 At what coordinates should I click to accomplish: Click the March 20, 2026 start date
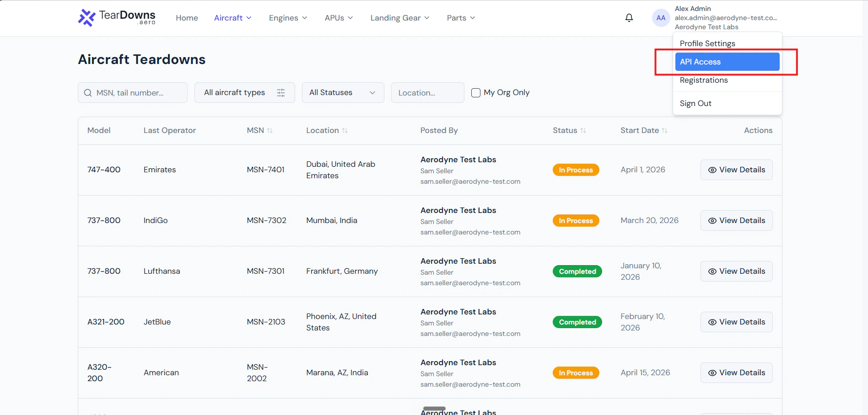click(649, 220)
